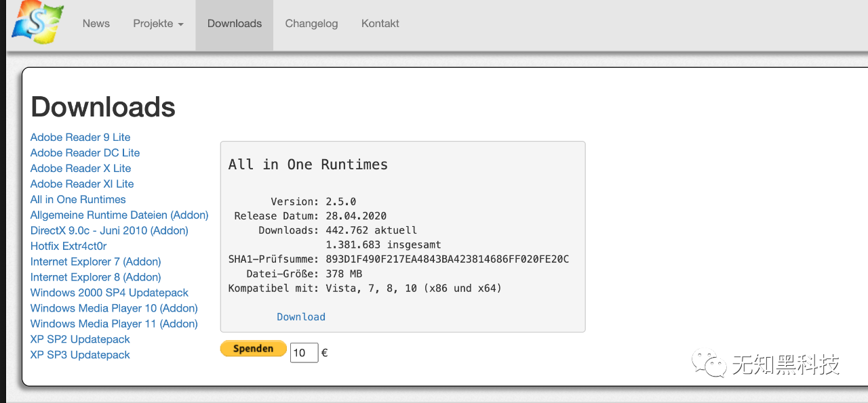868x403 pixels.
Task: Select All in One Runtimes link
Action: click(78, 200)
